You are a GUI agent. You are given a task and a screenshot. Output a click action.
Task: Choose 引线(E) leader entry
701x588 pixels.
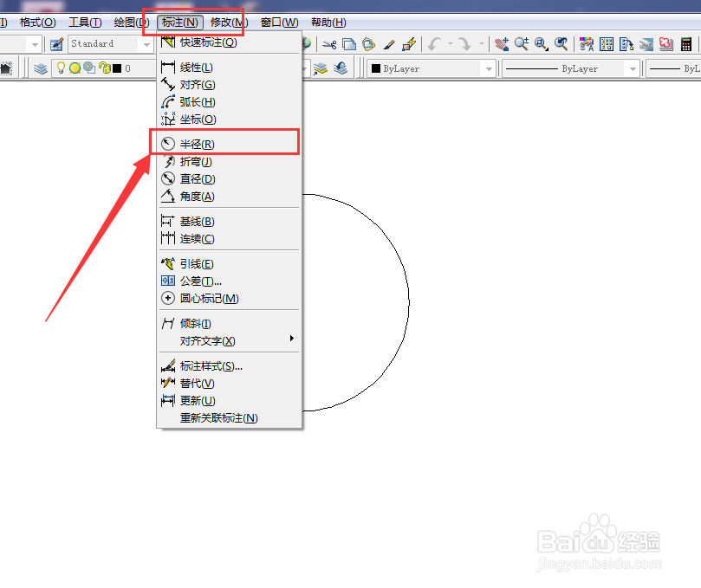pos(230,263)
